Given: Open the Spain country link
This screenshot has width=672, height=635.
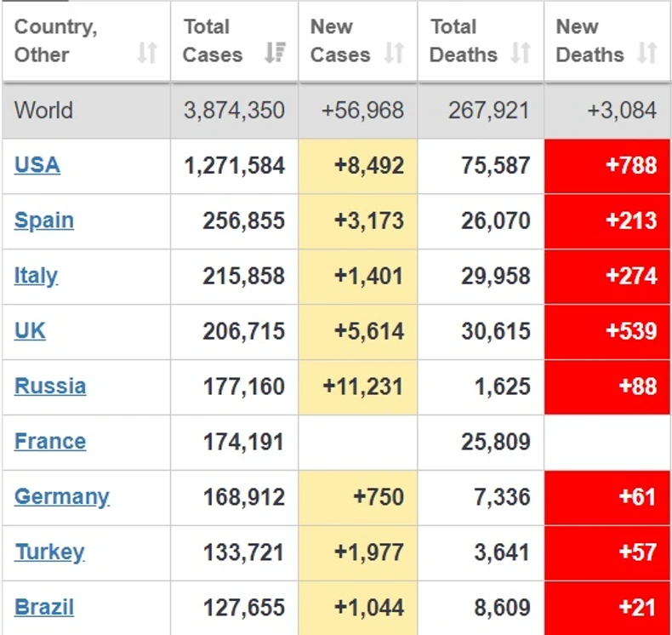Looking at the screenshot, I should pyautogui.click(x=44, y=220).
